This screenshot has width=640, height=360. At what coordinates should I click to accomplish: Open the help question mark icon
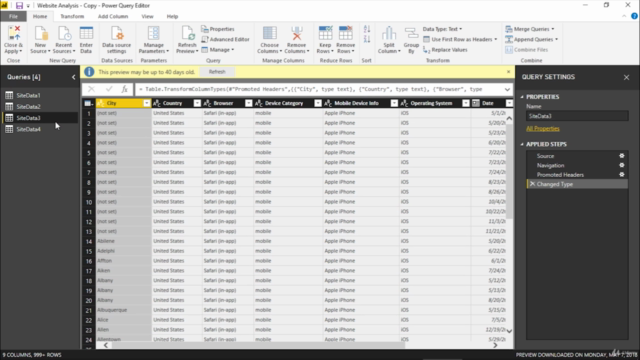pos(634,16)
